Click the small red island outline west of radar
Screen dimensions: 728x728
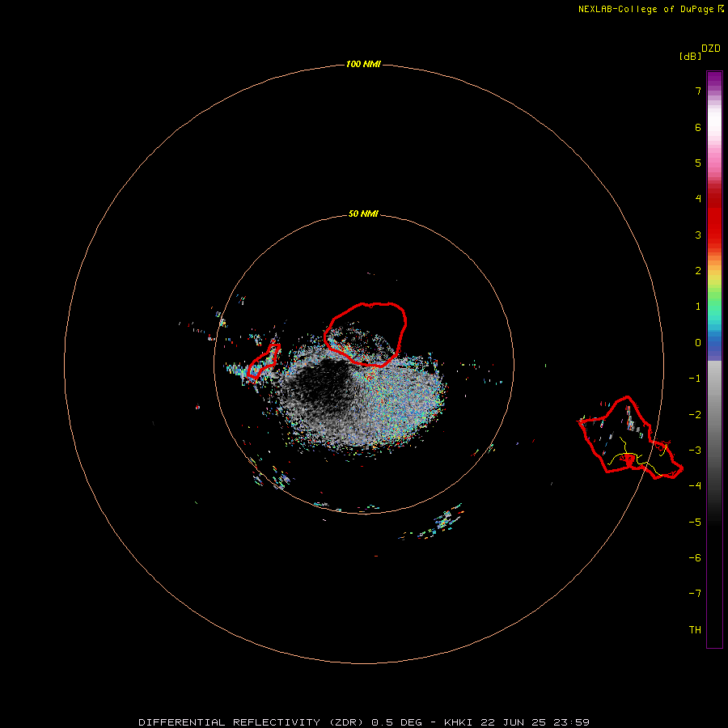click(263, 362)
